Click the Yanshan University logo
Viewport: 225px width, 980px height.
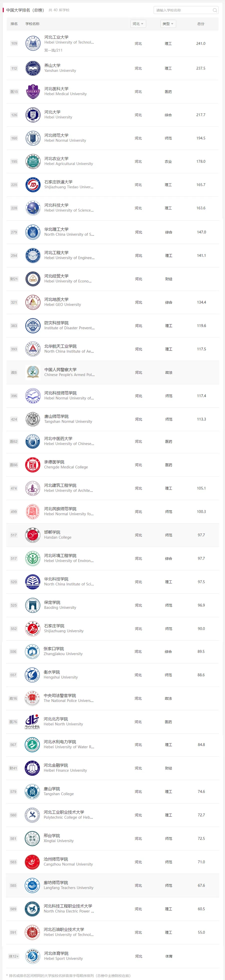33,68
